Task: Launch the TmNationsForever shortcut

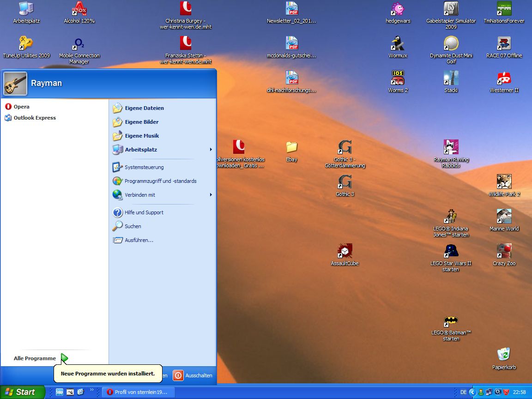Action: 504,13
